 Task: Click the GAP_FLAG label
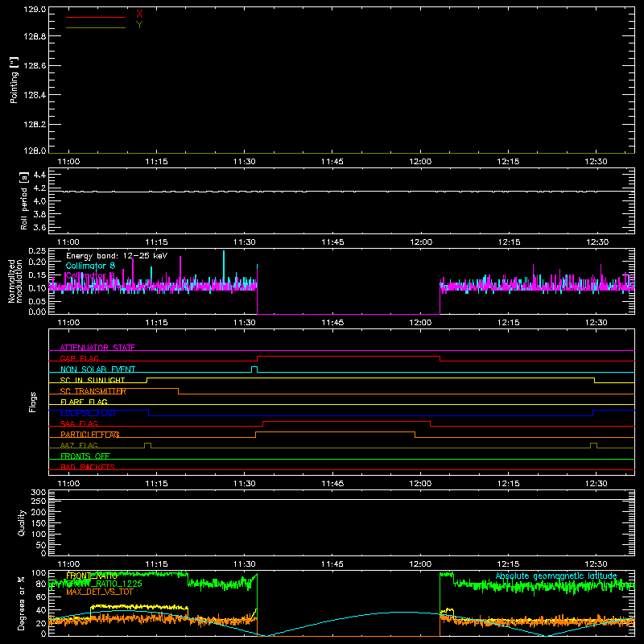tap(79, 358)
